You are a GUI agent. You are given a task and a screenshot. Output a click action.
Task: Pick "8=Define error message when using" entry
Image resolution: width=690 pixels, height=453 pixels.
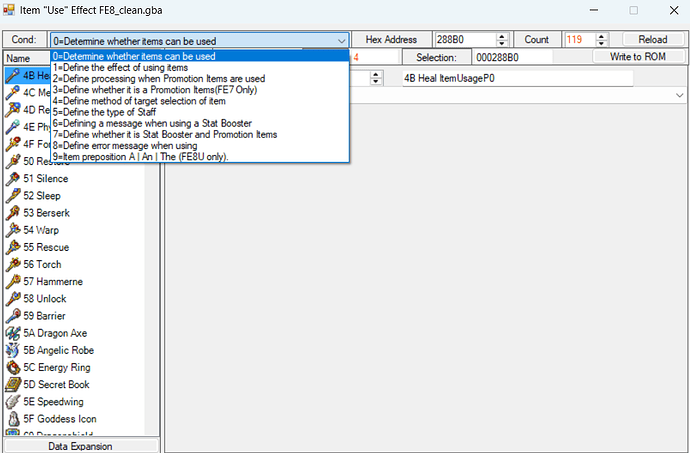click(x=125, y=146)
